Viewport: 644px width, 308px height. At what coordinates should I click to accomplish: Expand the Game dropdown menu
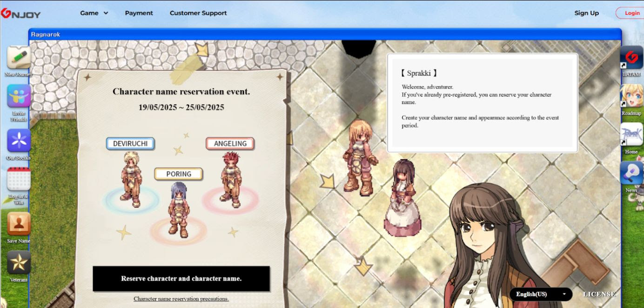(x=94, y=13)
